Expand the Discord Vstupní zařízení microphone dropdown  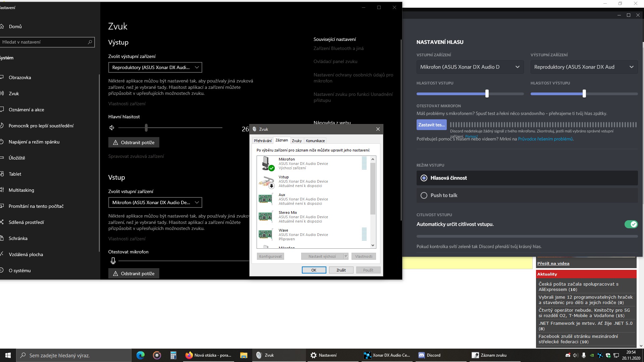(470, 67)
